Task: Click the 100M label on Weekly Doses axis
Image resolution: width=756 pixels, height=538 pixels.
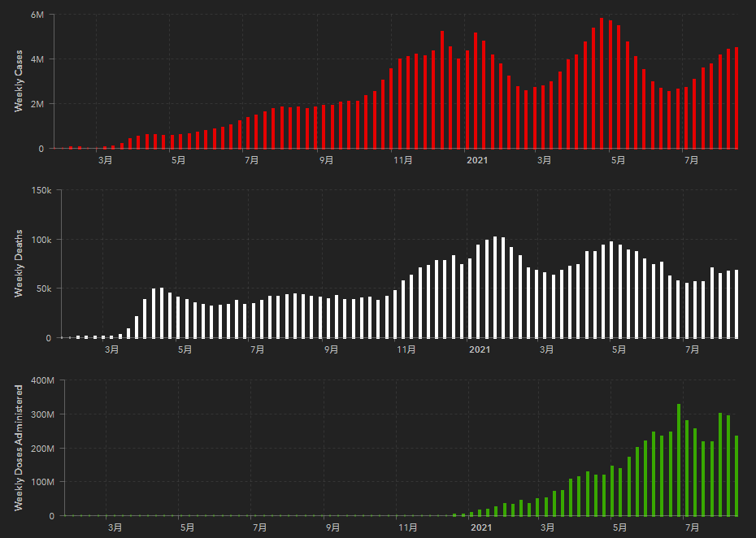Action: [45, 482]
